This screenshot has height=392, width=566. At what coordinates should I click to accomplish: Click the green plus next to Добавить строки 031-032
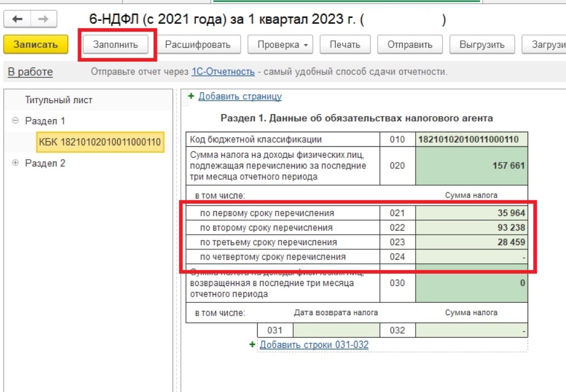click(252, 345)
